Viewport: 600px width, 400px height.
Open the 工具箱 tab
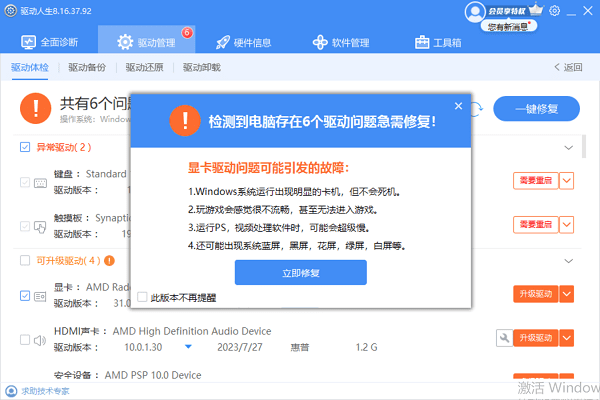[x=438, y=42]
